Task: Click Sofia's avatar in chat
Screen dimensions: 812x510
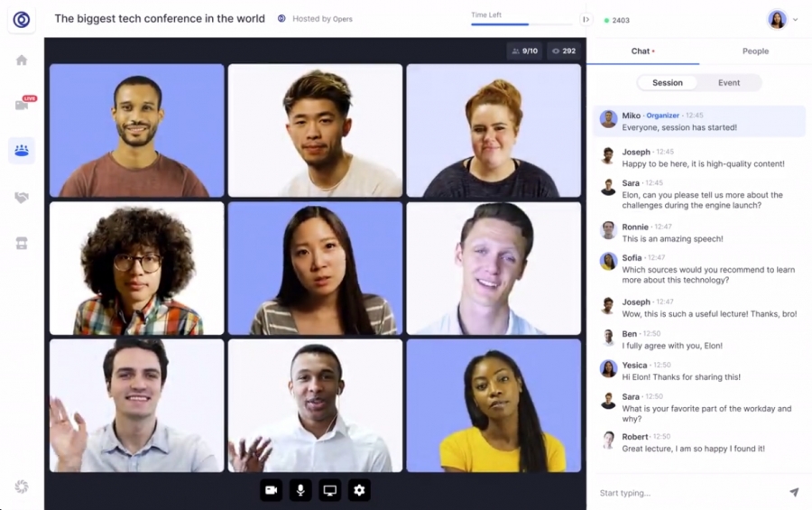Action: [x=608, y=261]
